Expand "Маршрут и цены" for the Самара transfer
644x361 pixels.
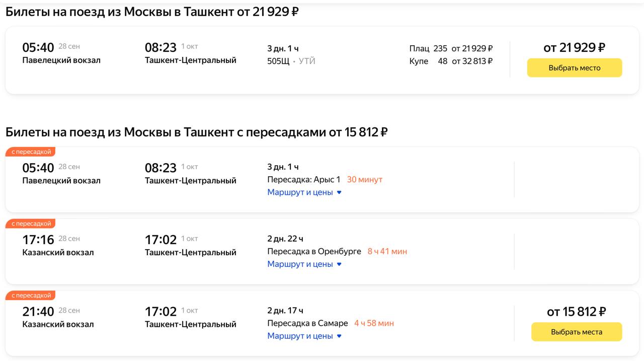click(x=304, y=336)
